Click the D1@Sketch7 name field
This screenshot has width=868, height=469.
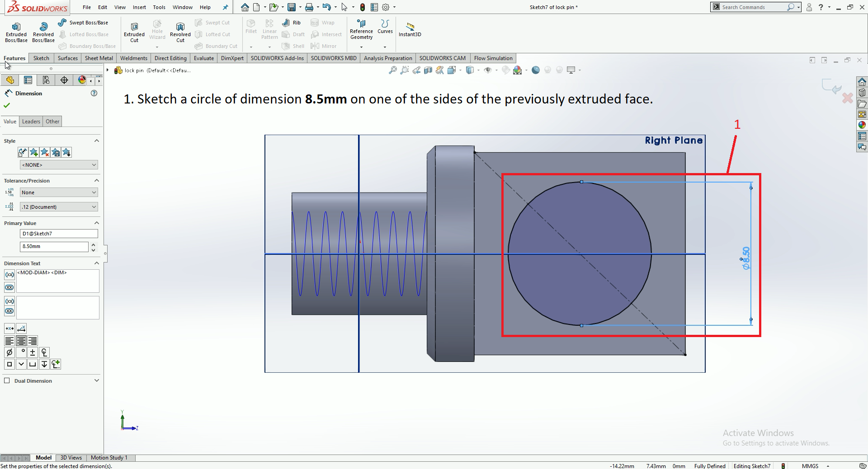point(59,234)
